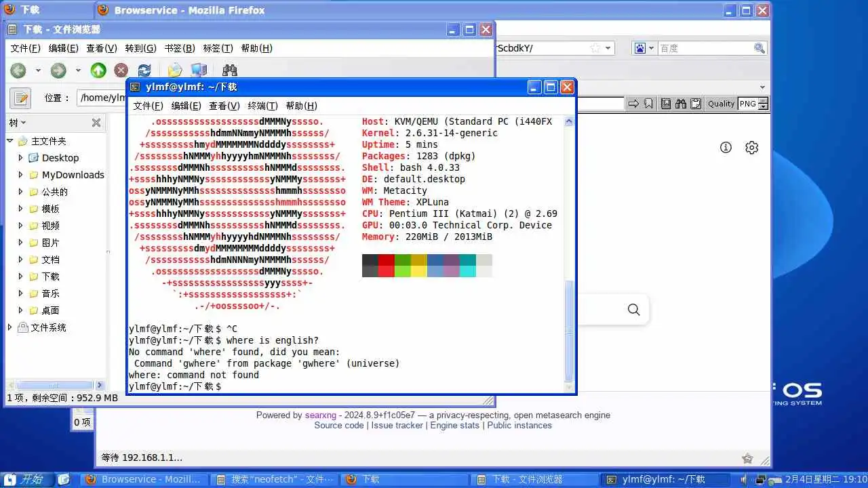This screenshot has width=868, height=488.
Task: Click Baidu search box in Firefox
Action: coord(705,48)
